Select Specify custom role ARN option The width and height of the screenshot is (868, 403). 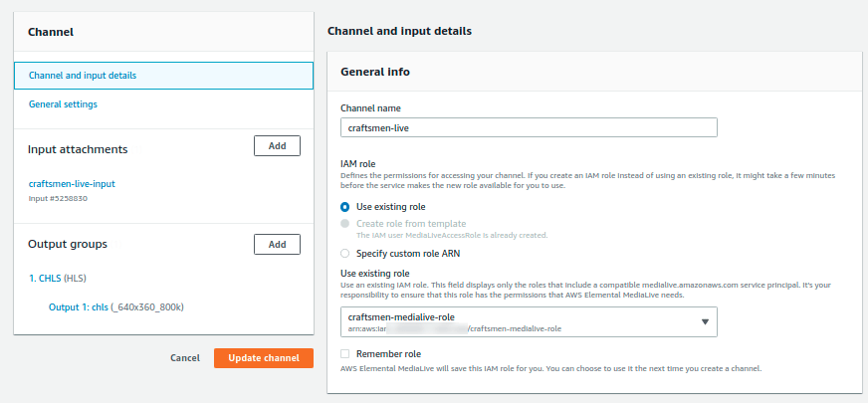(x=345, y=254)
